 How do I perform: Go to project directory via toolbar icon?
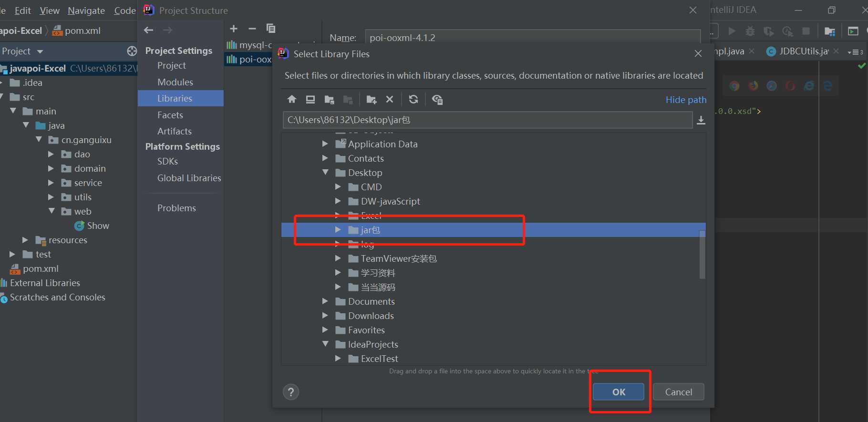point(329,99)
